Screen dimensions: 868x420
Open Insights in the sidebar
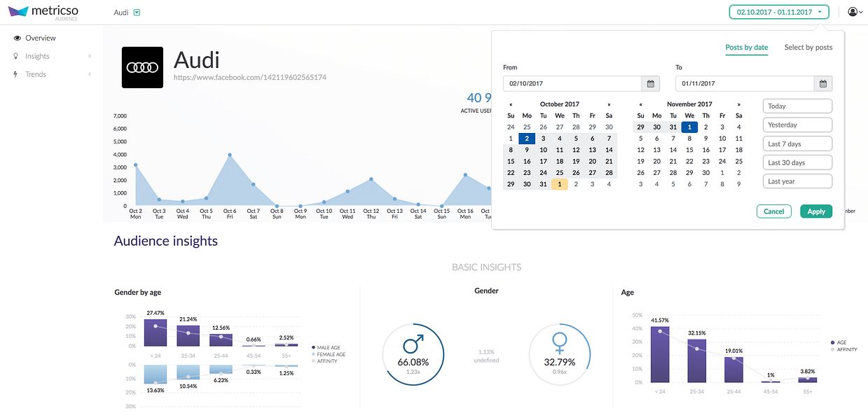tap(37, 56)
